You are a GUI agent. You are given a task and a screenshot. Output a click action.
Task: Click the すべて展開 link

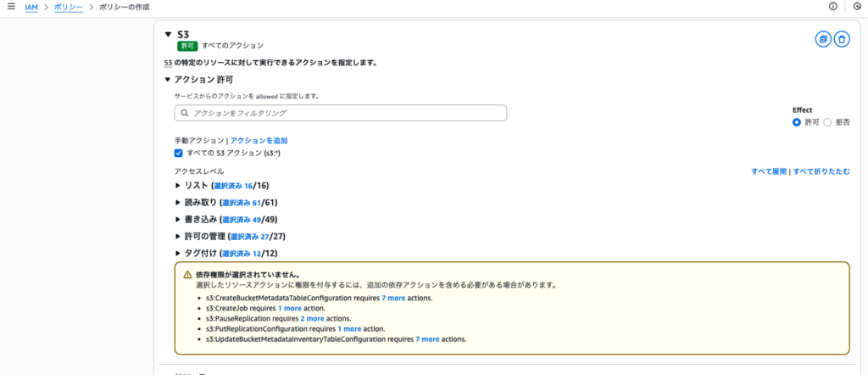tap(768, 171)
